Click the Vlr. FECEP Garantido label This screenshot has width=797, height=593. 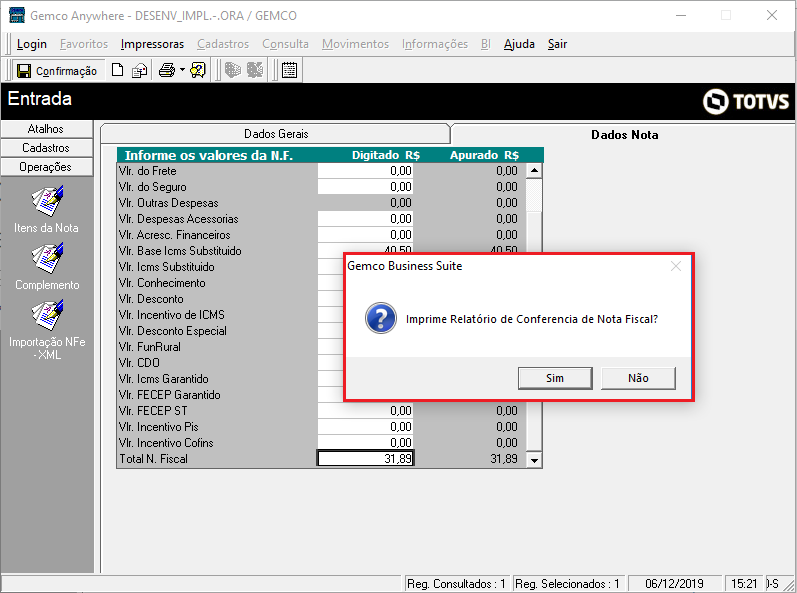169,395
